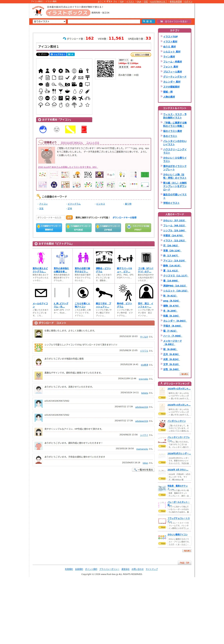Image resolution: width=224 pixels, height=644 pixels.
Task: Download image in ZIP形式 button
Action: pyautogui.click(x=108, y=228)
